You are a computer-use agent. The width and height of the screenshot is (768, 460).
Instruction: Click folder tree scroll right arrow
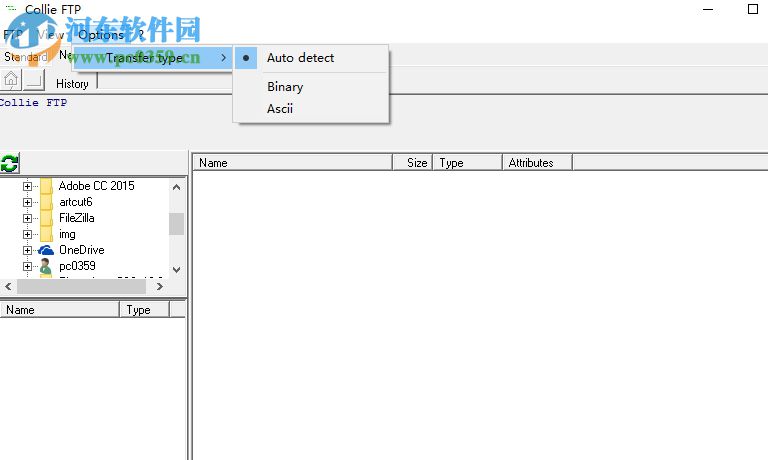[160, 287]
